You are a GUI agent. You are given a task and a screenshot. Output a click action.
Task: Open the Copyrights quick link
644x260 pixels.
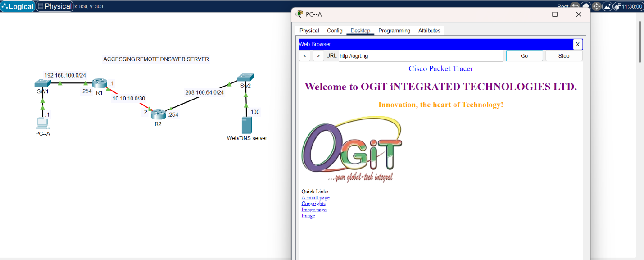click(313, 204)
